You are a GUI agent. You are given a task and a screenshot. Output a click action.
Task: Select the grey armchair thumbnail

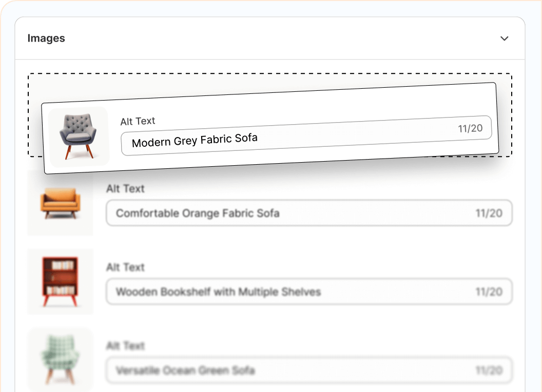point(78,136)
